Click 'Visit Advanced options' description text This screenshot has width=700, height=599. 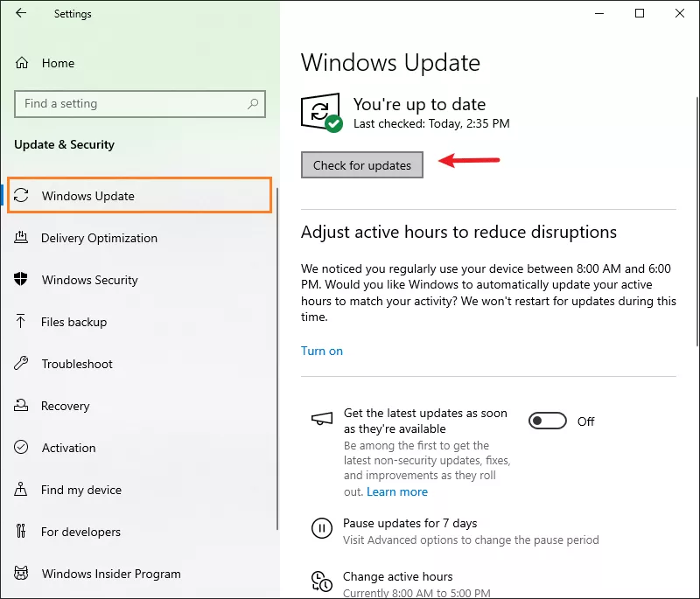tap(471, 540)
